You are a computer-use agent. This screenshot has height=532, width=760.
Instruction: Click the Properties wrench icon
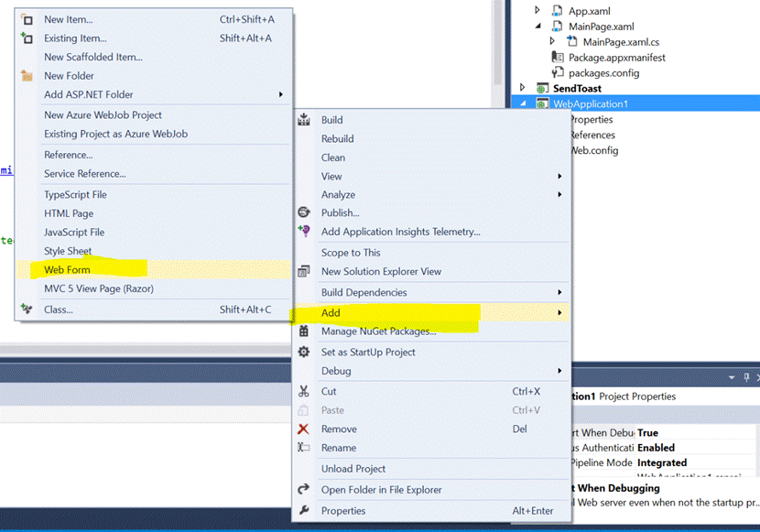[304, 510]
